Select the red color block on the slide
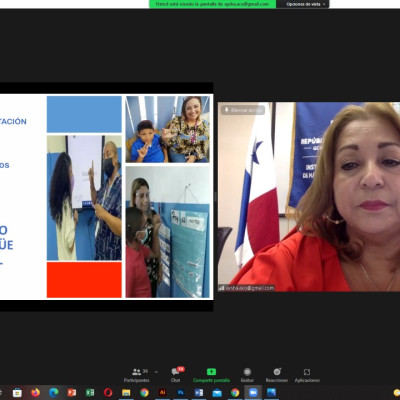 point(84,280)
